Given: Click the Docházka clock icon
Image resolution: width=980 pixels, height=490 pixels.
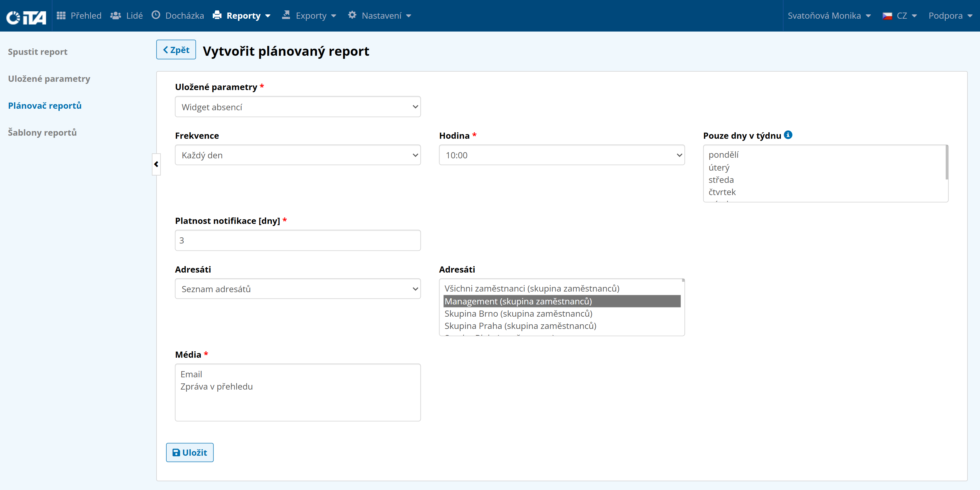Looking at the screenshot, I should pos(156,15).
